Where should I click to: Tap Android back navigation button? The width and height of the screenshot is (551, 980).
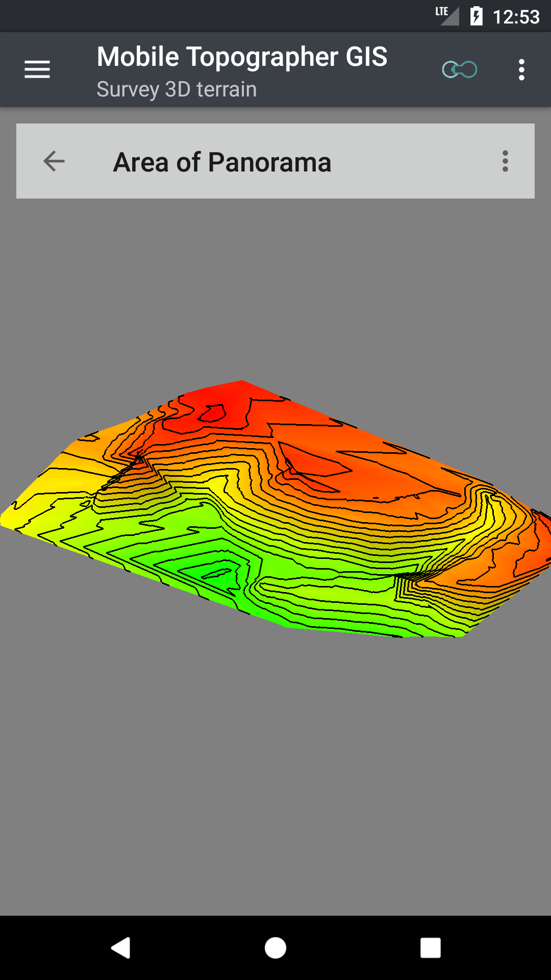(x=121, y=948)
